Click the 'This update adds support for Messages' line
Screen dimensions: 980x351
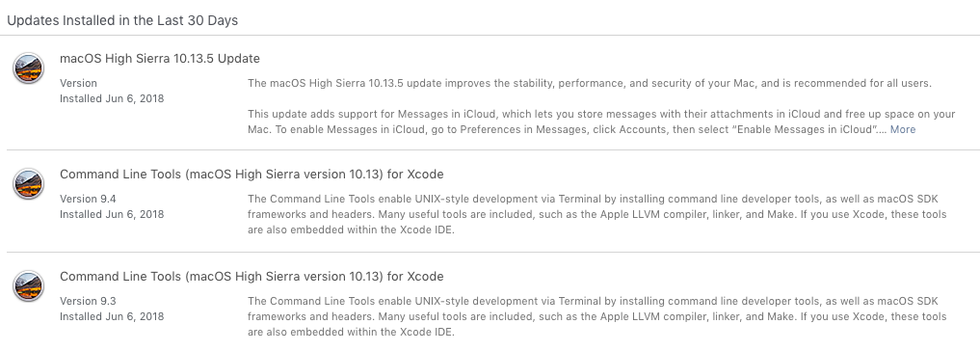[x=601, y=114]
